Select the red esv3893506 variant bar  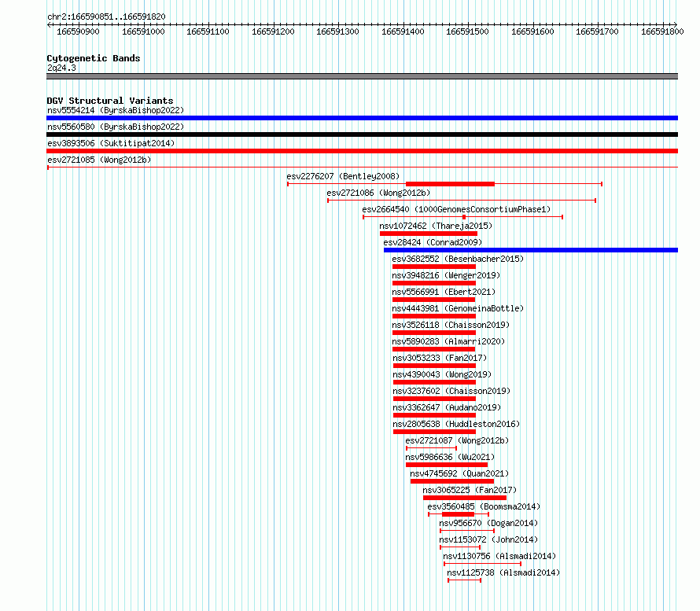pyautogui.click(x=362, y=151)
